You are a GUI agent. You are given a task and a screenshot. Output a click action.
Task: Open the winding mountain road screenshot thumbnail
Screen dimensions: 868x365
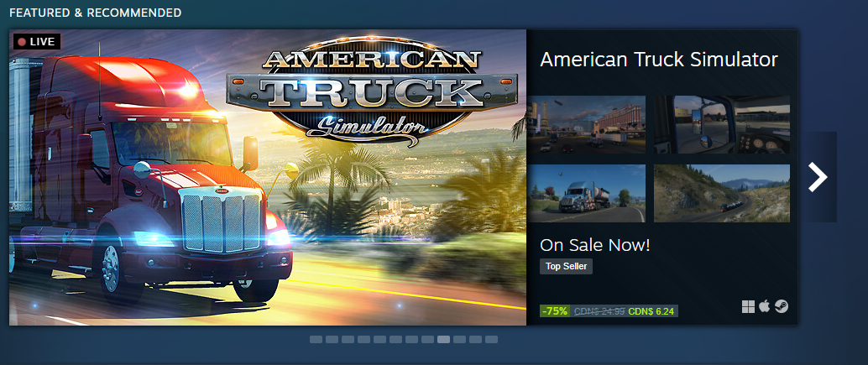(722, 193)
